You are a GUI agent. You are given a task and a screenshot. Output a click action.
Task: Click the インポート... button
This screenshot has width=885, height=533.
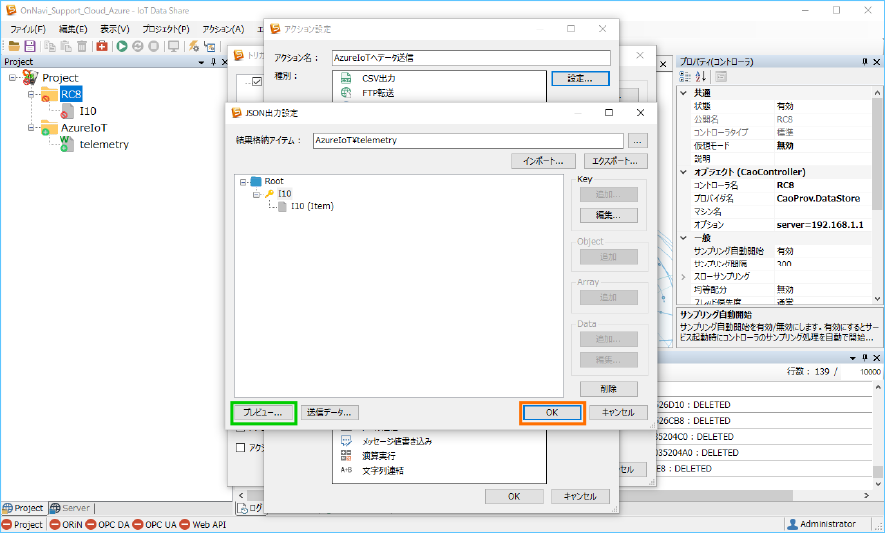click(543, 161)
